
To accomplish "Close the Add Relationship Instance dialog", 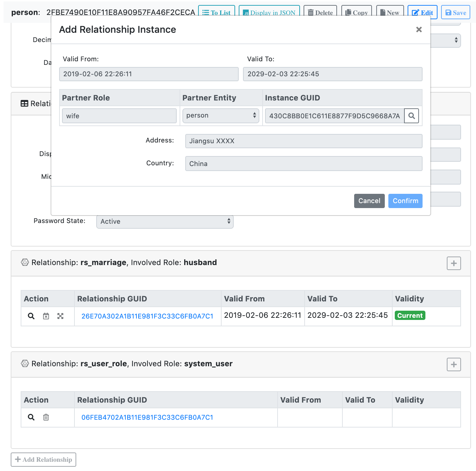I will (419, 30).
